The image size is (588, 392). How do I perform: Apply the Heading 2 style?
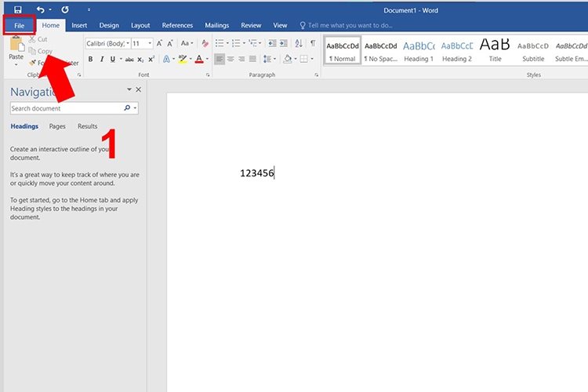point(457,51)
